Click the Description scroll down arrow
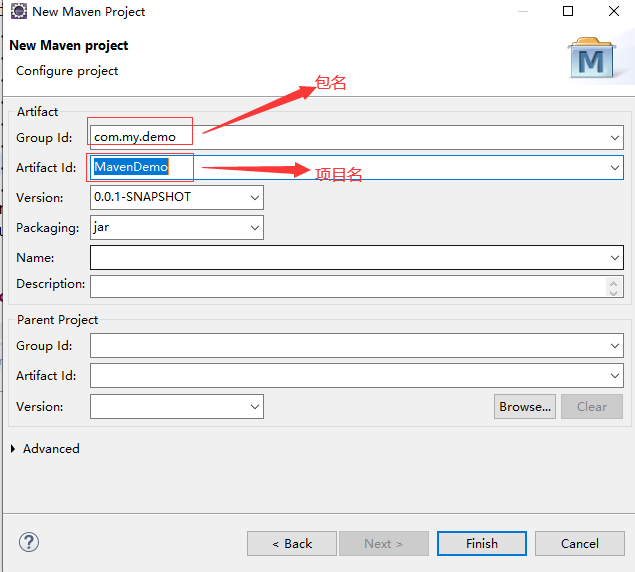This screenshot has width=635, height=572. [x=614, y=292]
